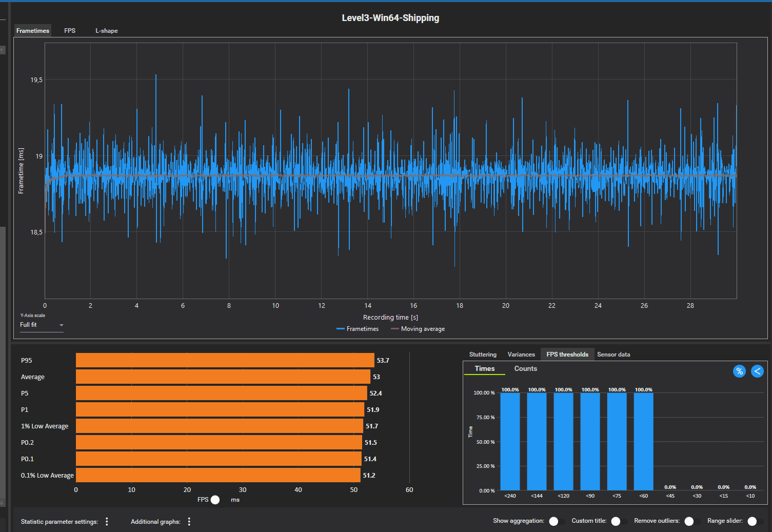772x532 pixels.
Task: Click the <240 threshold bar
Action: click(510, 442)
